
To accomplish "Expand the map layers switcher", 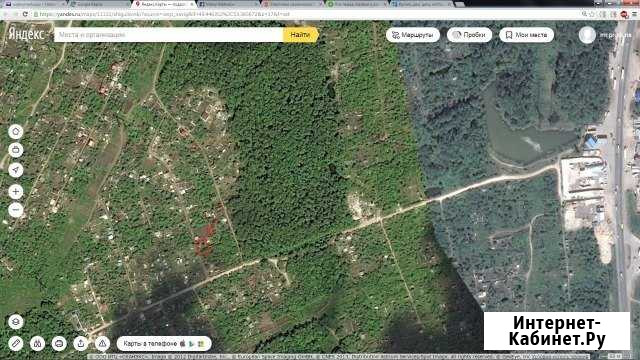I will pos(16,322).
